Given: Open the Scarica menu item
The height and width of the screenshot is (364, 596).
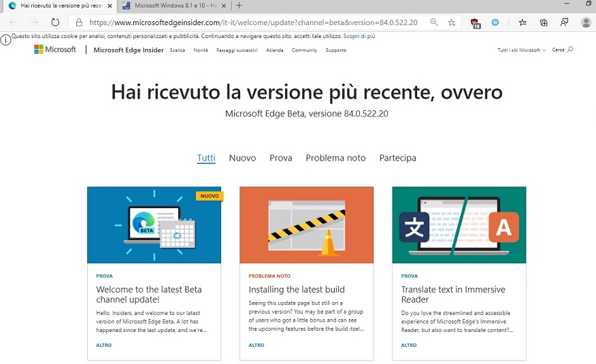Looking at the screenshot, I should (x=178, y=50).
